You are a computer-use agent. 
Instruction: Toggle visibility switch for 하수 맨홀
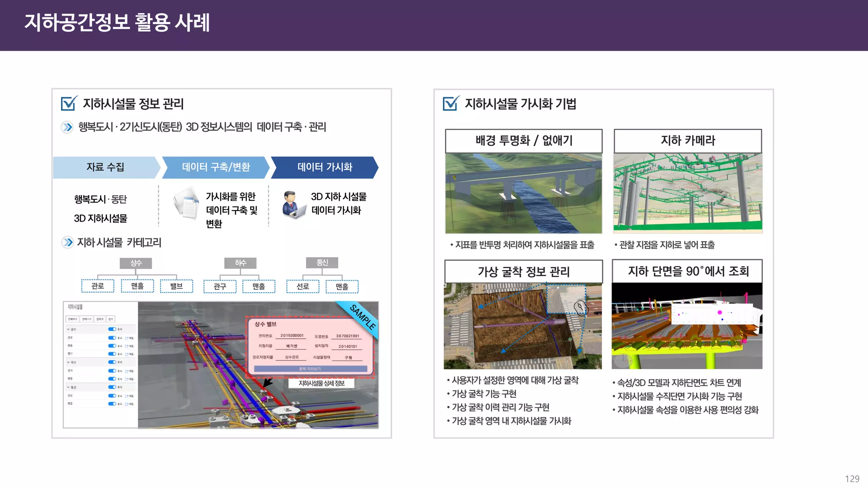112,379
